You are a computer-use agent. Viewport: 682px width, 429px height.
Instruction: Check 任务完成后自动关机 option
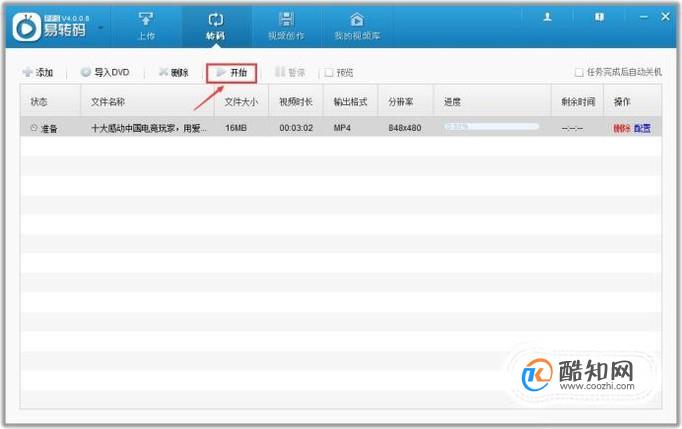coord(579,72)
